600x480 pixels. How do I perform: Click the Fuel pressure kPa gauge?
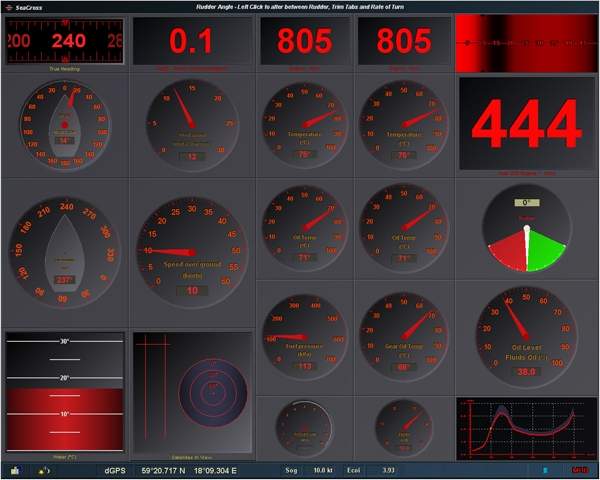tap(304, 335)
